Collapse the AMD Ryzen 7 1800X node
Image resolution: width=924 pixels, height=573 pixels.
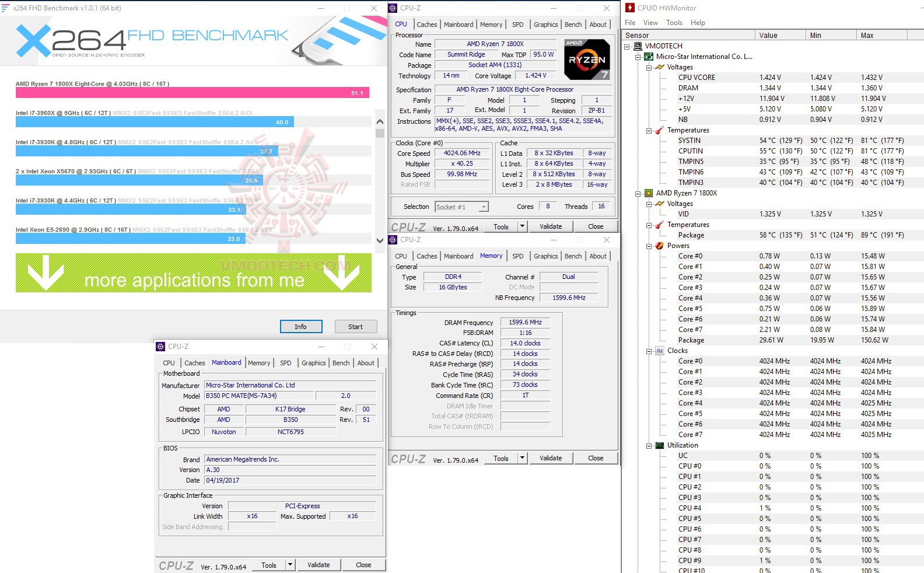tap(638, 193)
